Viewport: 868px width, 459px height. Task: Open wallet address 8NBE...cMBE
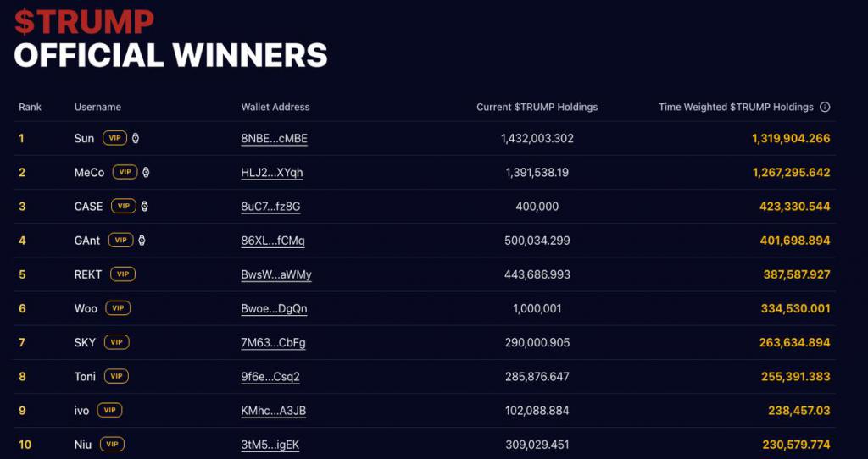[x=274, y=139]
